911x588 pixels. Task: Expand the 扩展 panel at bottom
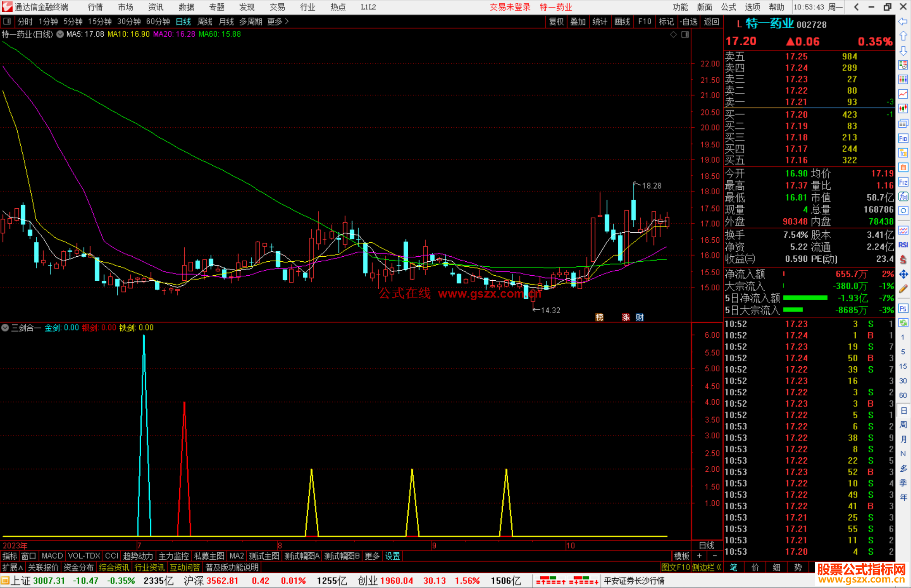point(13,567)
